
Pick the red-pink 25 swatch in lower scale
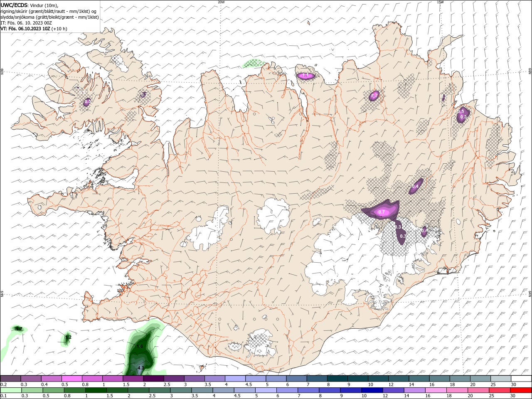tap(499, 390)
